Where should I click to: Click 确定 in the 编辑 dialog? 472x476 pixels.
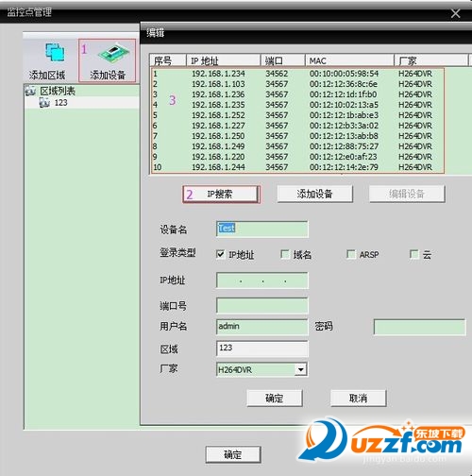coord(275,399)
